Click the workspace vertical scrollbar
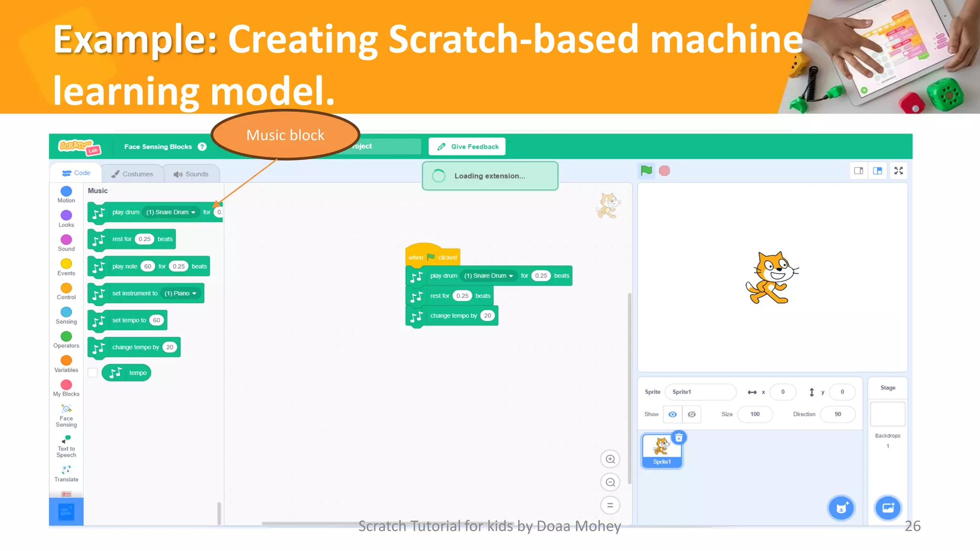The width and height of the screenshot is (980, 551). [x=630, y=388]
